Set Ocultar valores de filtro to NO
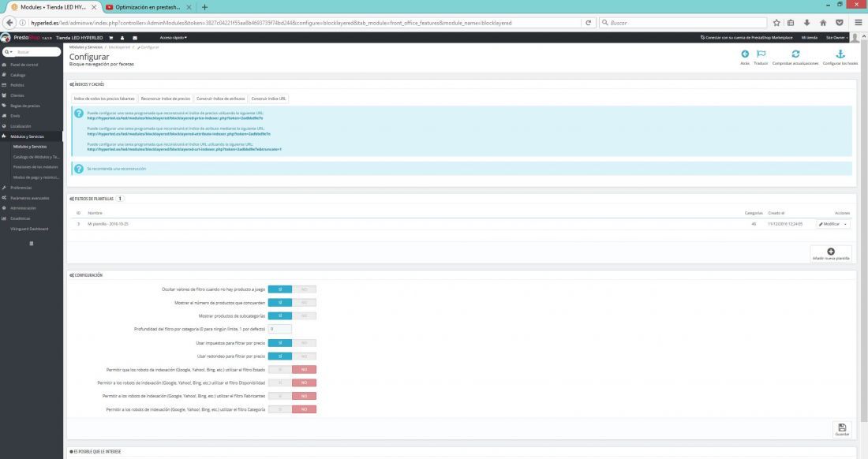This screenshot has width=868, height=459. tap(304, 289)
